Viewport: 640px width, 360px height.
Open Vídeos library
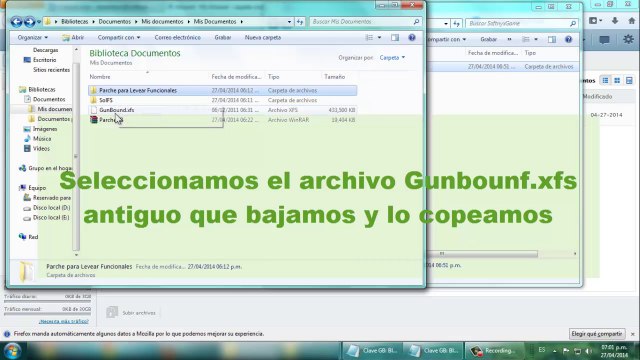37,149
